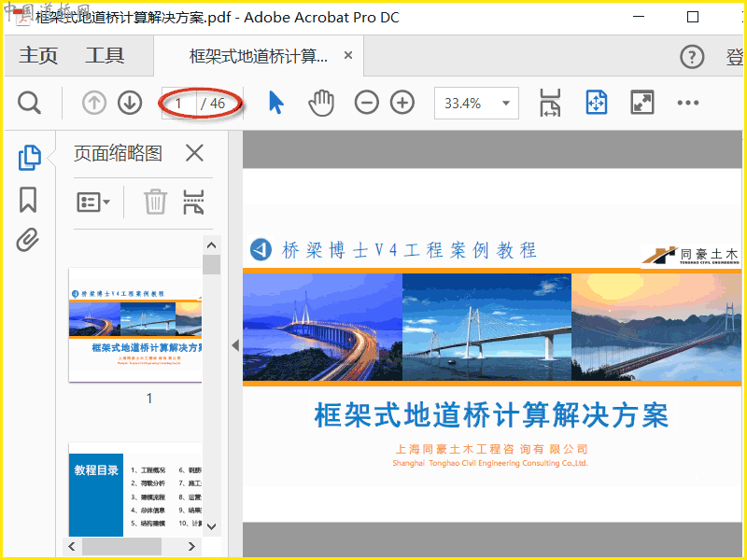Click the / 46 total pages label
The image size is (747, 560).
213,104
